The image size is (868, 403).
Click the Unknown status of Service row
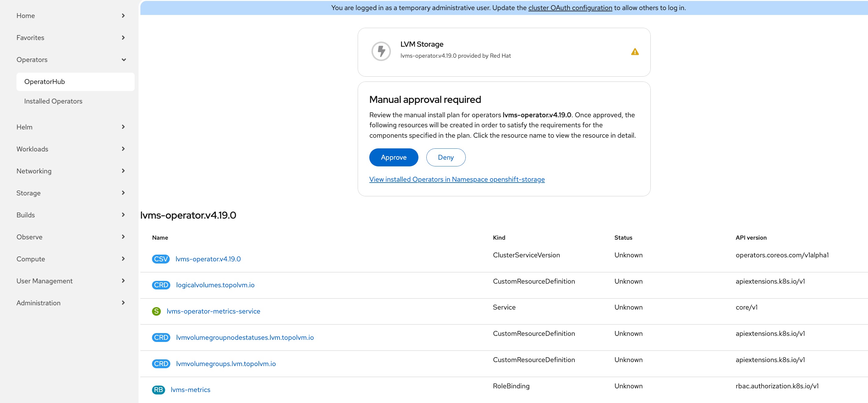tap(628, 307)
